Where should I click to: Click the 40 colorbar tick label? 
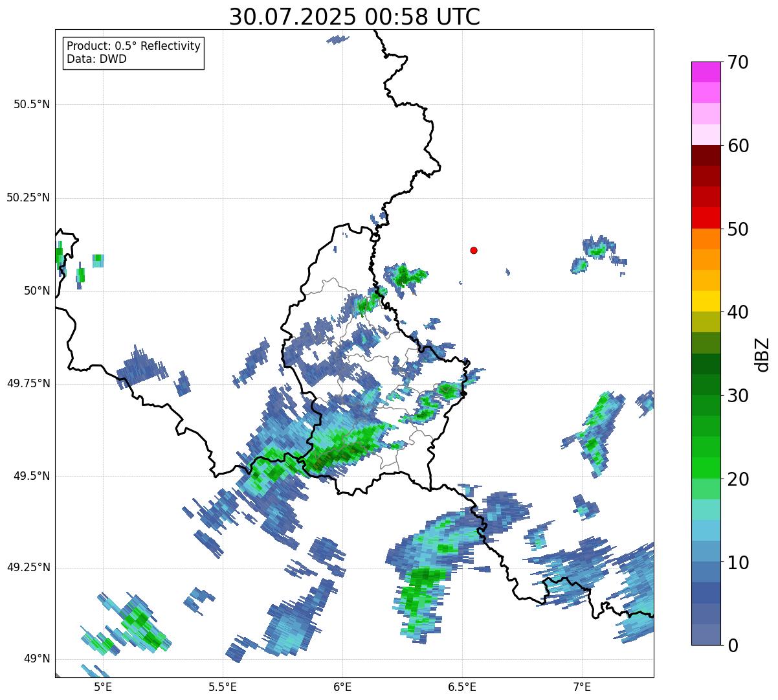(x=739, y=312)
